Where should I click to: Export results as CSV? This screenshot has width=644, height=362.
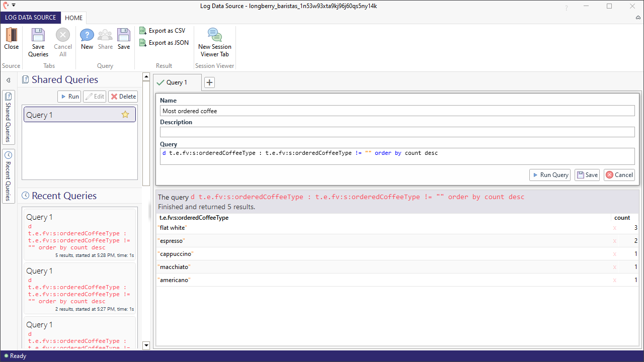pyautogui.click(x=162, y=31)
